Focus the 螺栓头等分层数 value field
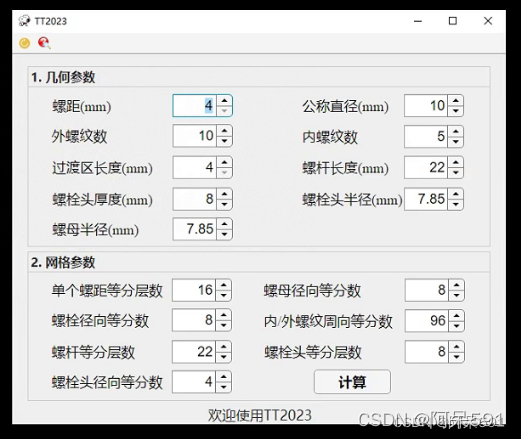Image resolution: width=521 pixels, height=439 pixels. coord(427,352)
